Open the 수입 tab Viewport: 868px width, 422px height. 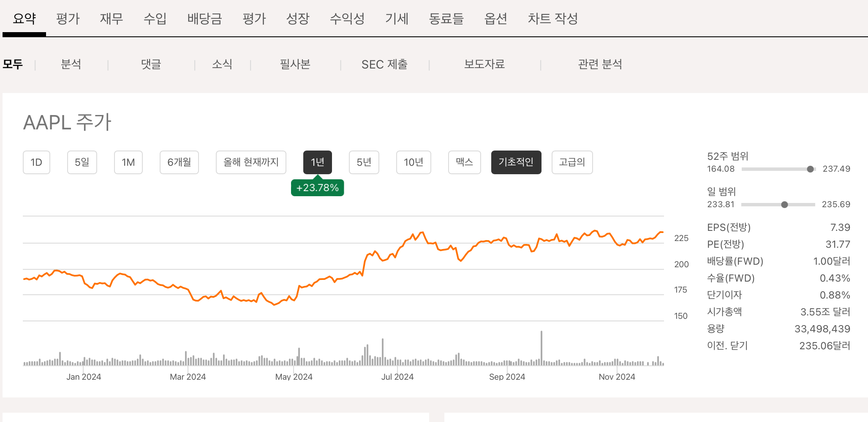point(155,19)
